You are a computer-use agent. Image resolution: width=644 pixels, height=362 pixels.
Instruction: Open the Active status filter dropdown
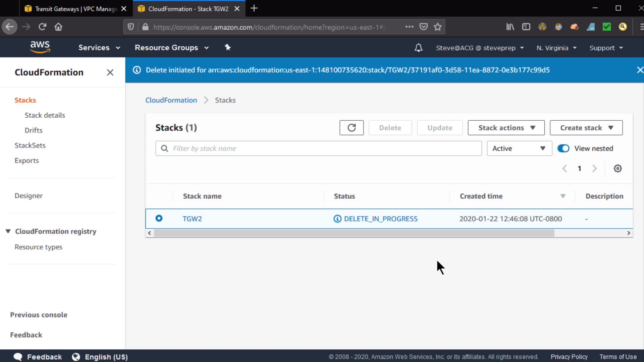coord(519,148)
